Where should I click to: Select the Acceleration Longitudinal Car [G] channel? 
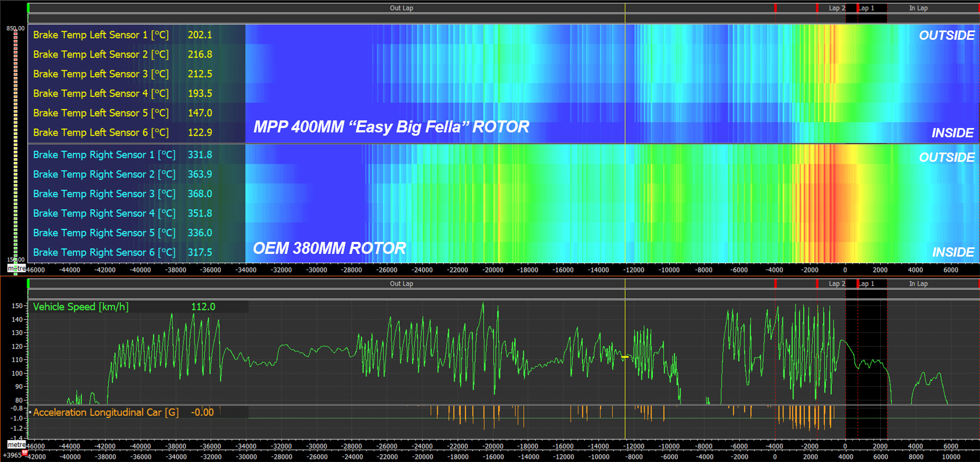point(106,412)
